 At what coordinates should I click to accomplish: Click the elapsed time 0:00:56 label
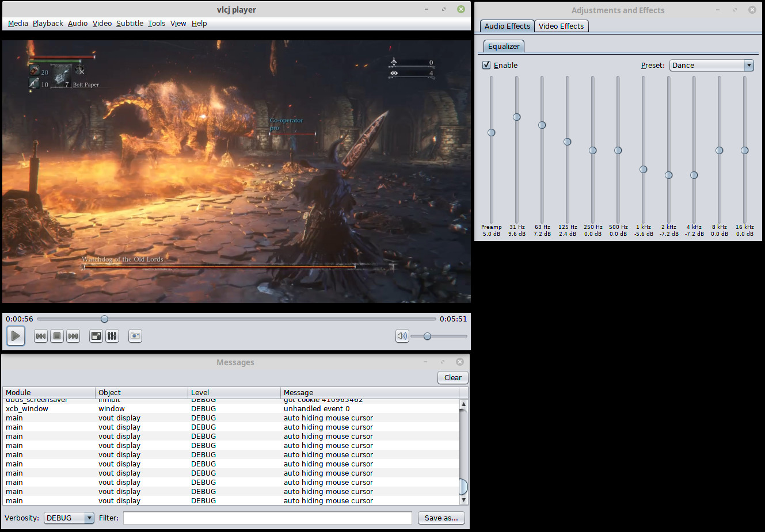[x=20, y=319]
